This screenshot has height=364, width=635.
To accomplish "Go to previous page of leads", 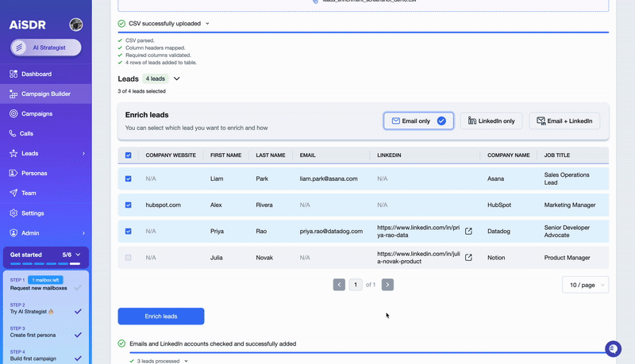I will pos(339,285).
